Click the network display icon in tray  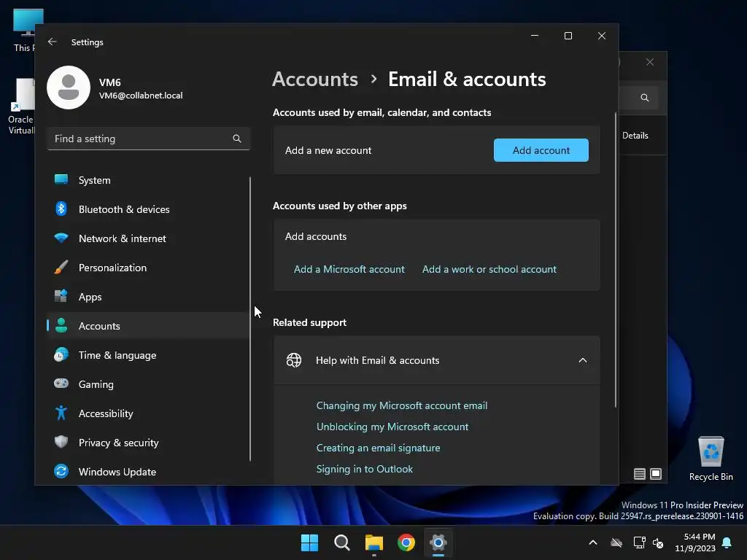coord(639,542)
